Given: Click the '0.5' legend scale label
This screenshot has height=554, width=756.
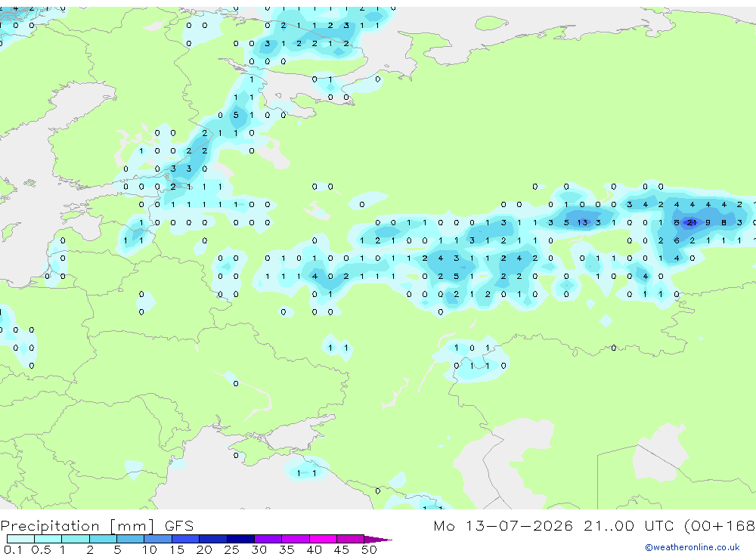Looking at the screenshot, I should tap(41, 549).
